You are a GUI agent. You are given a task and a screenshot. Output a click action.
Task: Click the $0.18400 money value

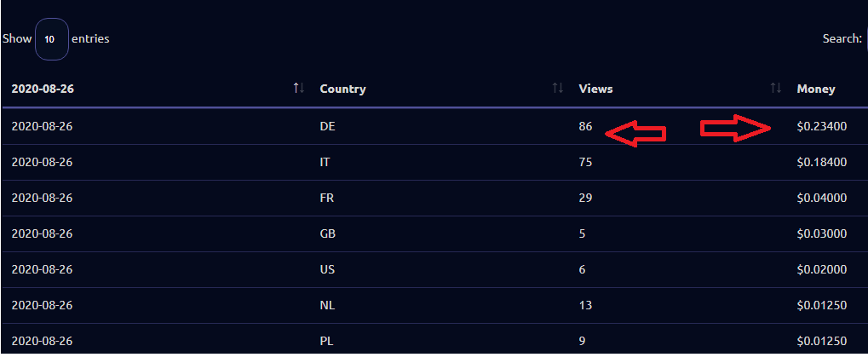click(821, 162)
